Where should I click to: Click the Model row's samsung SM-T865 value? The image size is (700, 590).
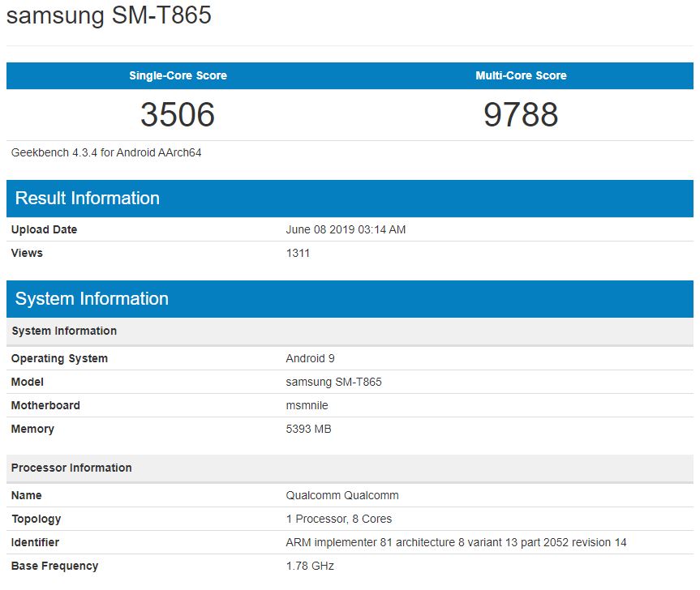(333, 382)
